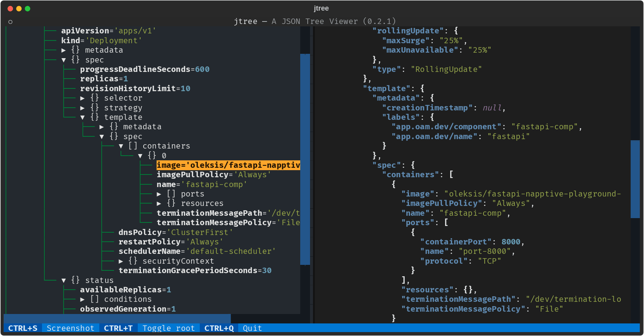
Task: Click the macOS minimize window button
Action: (19, 9)
